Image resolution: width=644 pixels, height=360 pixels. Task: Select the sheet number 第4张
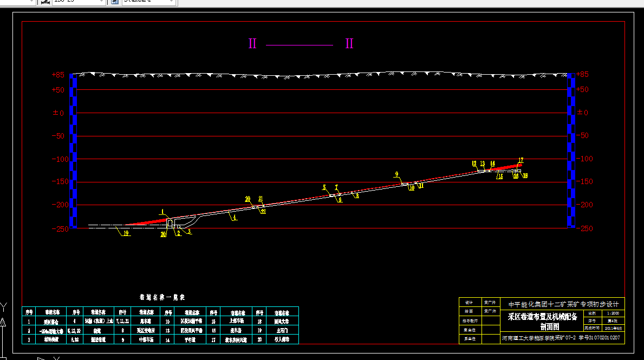tap(613, 321)
